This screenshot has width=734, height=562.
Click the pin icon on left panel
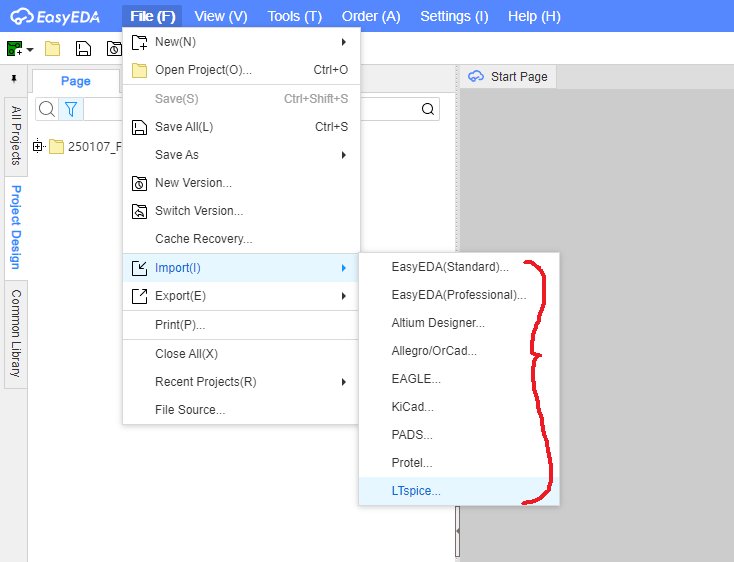pos(14,79)
